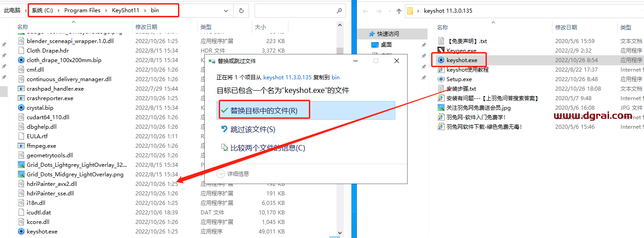Viewport: 644px width, 238px height.
Task: Click the 快速访问 star icon
Action: [x=372, y=34]
